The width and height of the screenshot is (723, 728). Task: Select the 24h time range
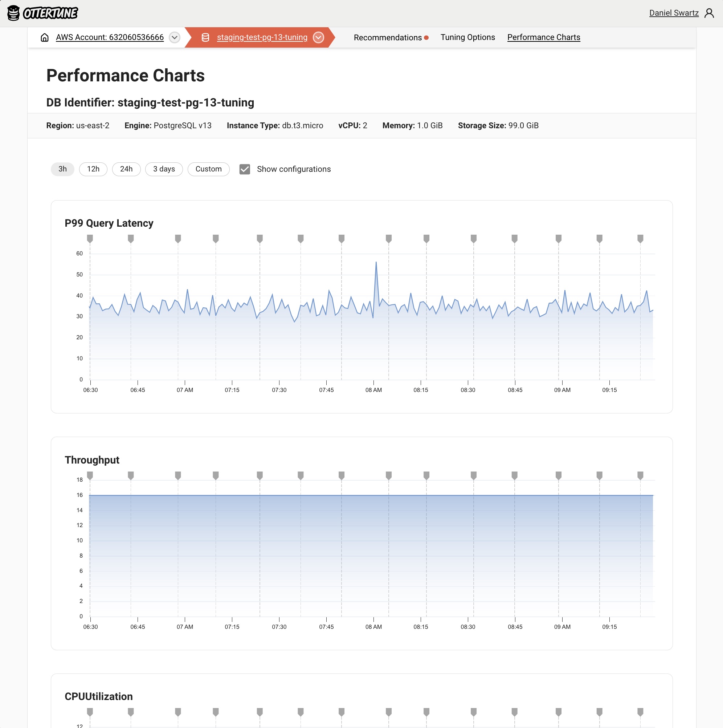[126, 169]
